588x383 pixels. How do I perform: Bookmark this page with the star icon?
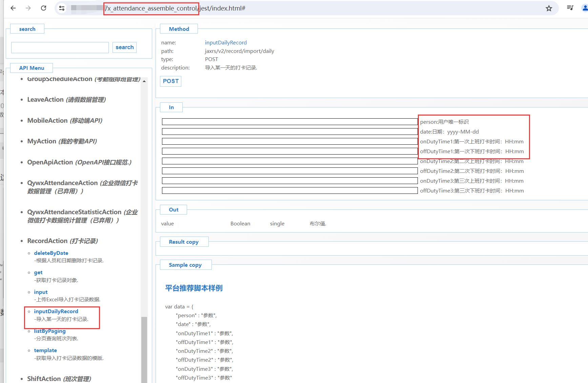coord(549,8)
